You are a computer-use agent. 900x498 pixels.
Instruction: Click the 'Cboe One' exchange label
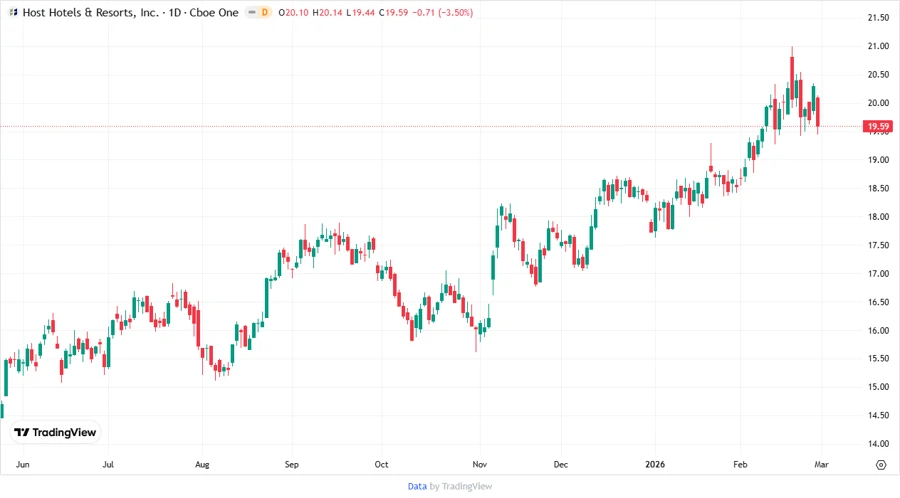(x=214, y=12)
